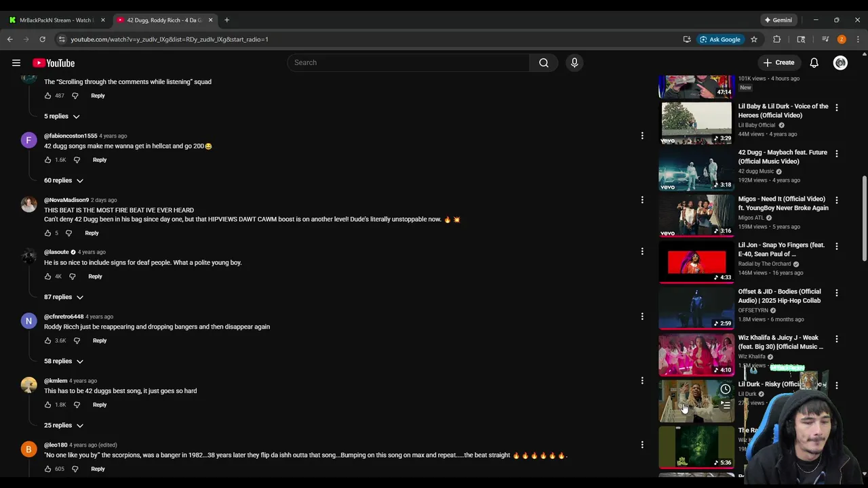Open options for 42 Dugg Maybach video
Viewport: 868px width, 488px height.
coord(836,154)
